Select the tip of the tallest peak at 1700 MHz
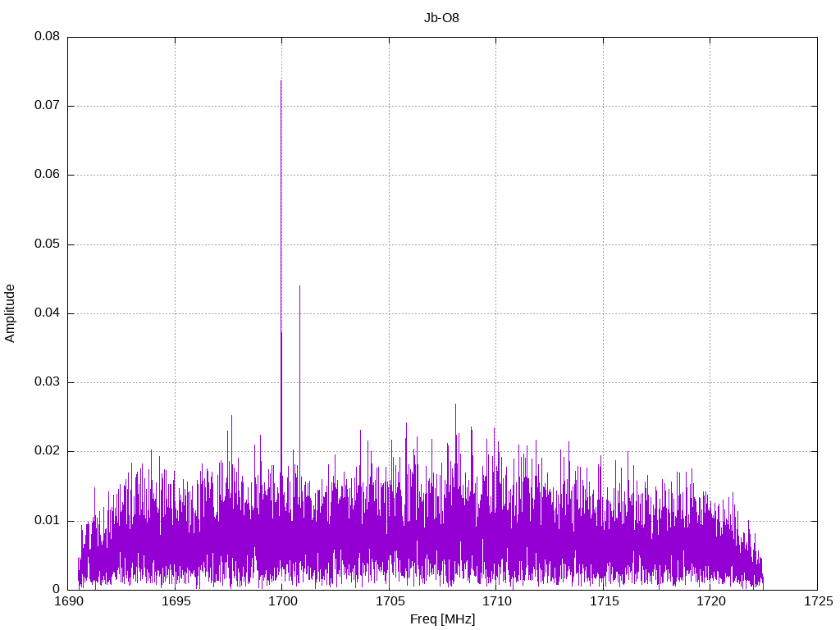Viewport: 840px width, 630px height. point(281,81)
